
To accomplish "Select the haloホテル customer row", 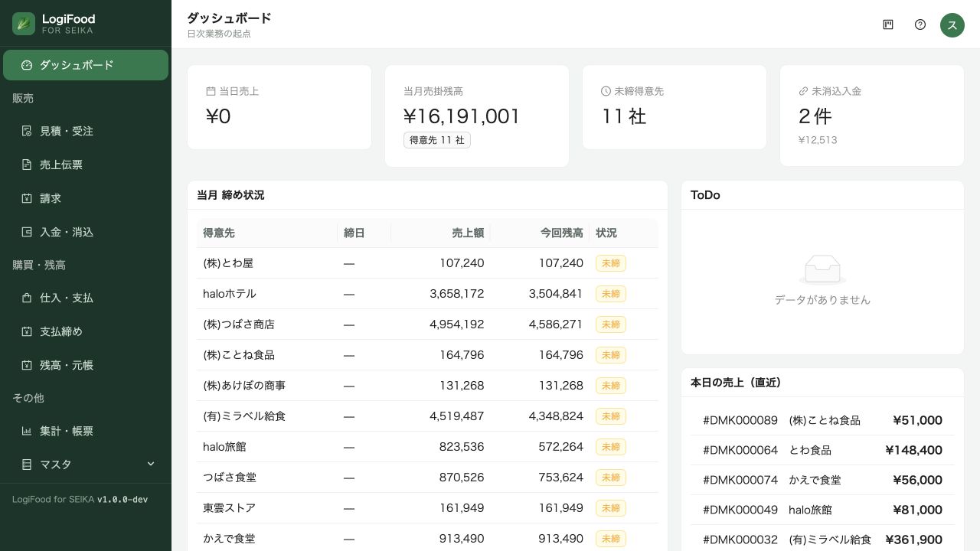I will coord(427,294).
